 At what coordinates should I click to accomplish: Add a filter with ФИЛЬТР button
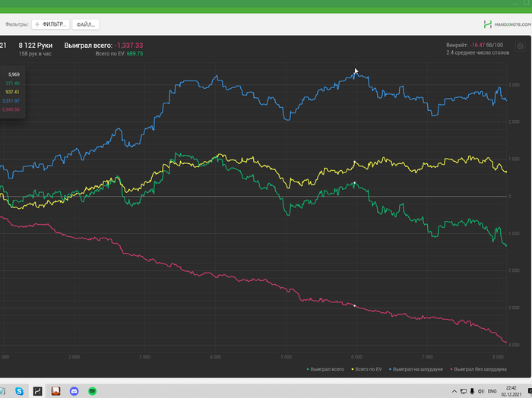(51, 24)
